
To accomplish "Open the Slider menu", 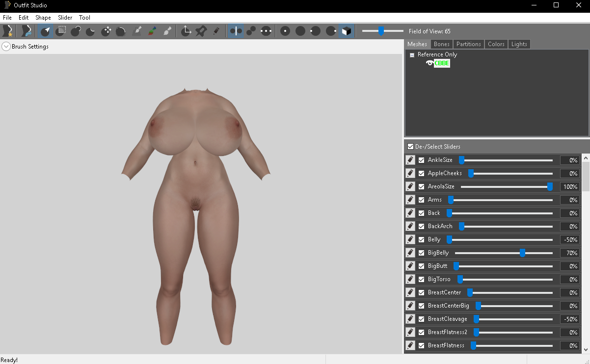I will pyautogui.click(x=65, y=18).
